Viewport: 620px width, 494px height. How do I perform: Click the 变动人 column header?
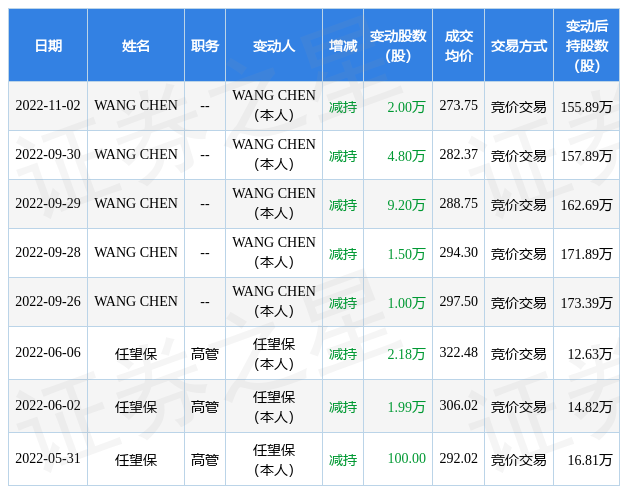coord(274,46)
